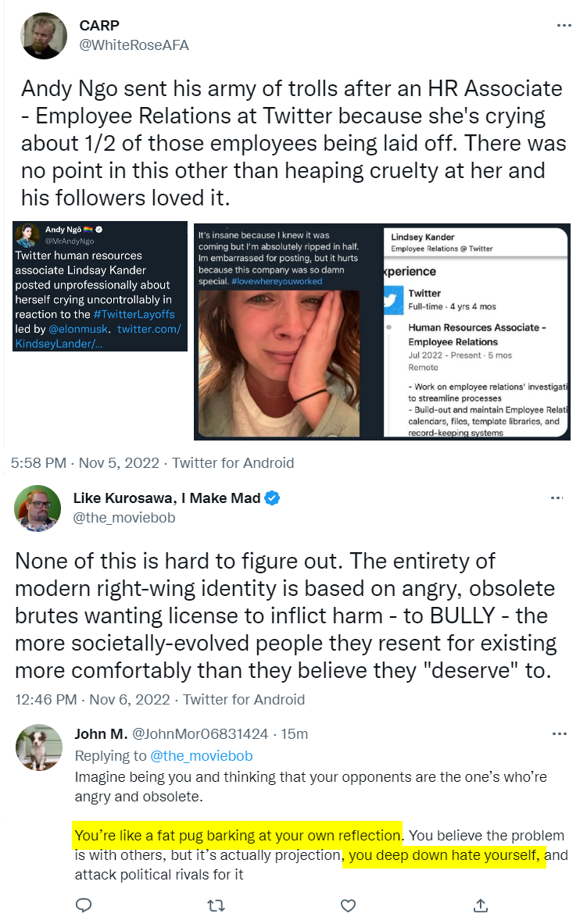Viewport: 587px width, 924px height.
Task: Like John M.'s reply with the heart icon
Action: tap(349, 905)
